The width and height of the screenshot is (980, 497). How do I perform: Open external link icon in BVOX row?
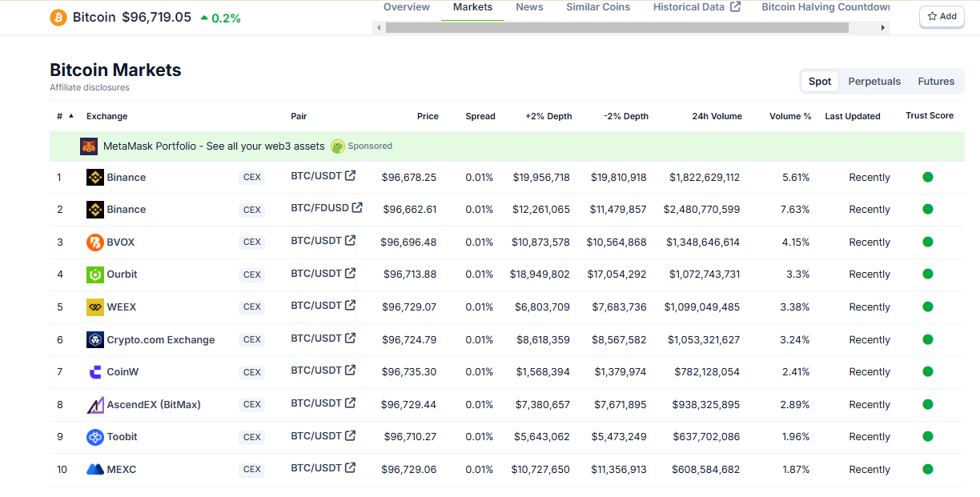350,240
